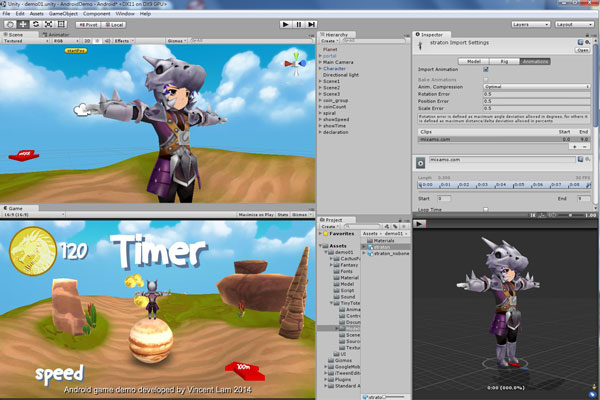Open the Window menu
Screen dimensions: 600x400
click(125, 13)
